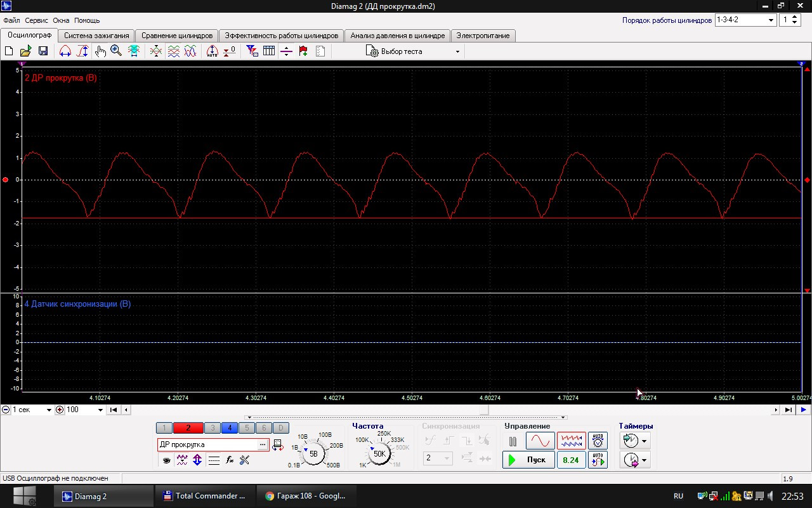812x508 pixels.
Task: Select the vertical measurement cursor tool
Action: pyautogui.click(x=82, y=51)
